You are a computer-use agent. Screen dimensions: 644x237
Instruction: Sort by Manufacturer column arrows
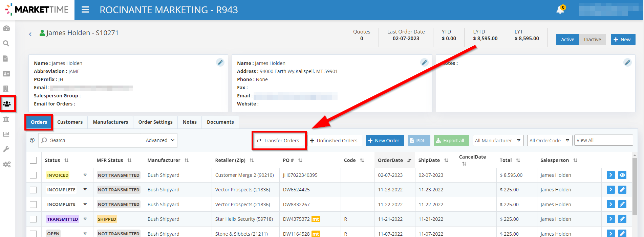187,160
